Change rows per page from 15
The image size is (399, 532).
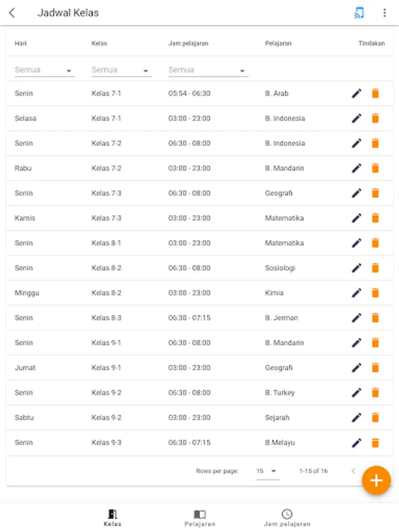tap(267, 471)
